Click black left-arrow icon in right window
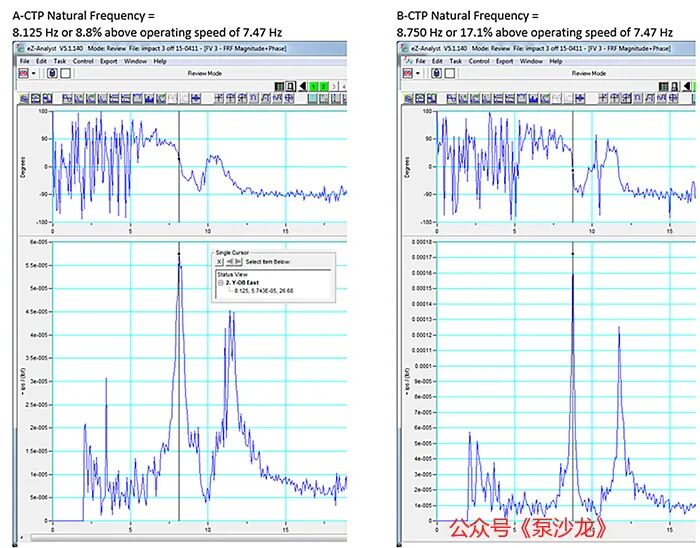The width and height of the screenshot is (700, 548). pos(687,86)
